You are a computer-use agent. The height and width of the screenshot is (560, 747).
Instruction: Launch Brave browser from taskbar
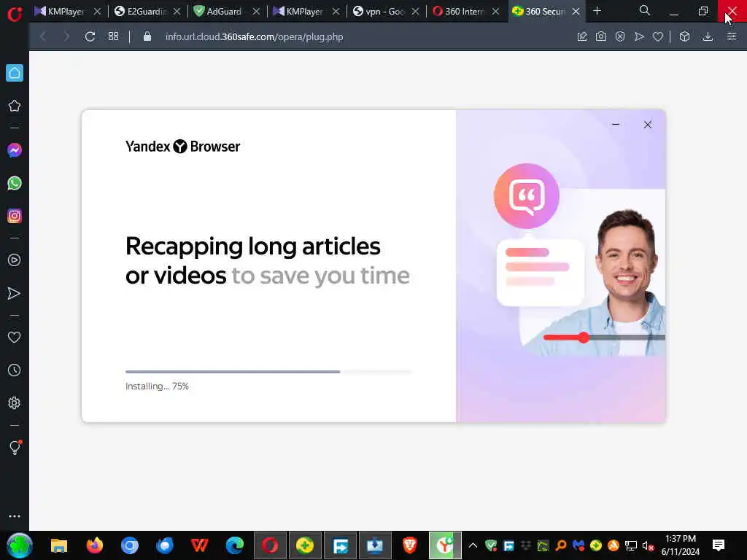click(410, 545)
